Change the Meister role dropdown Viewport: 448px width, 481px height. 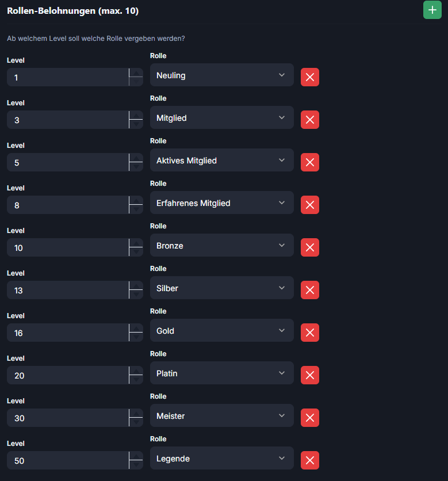click(222, 415)
